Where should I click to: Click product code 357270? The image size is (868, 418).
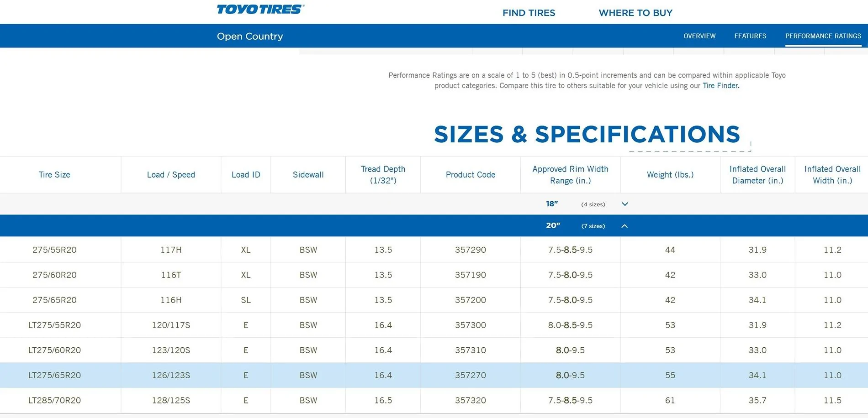(x=471, y=375)
